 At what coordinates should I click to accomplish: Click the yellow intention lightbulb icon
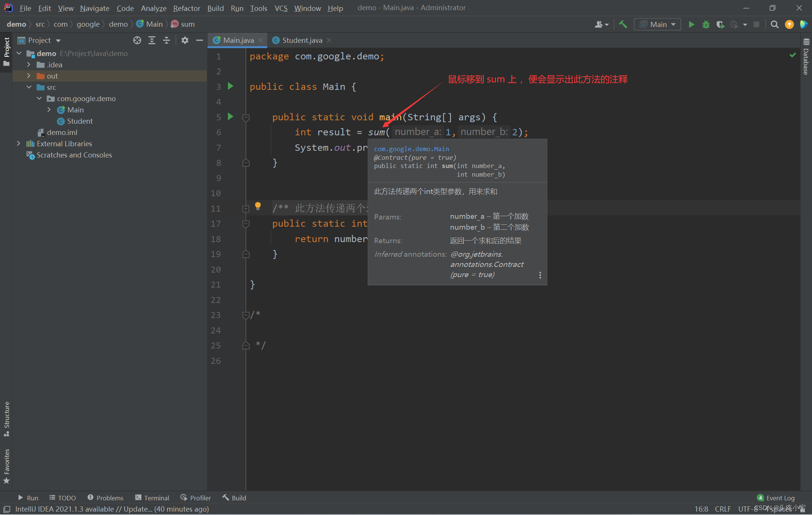tap(258, 206)
